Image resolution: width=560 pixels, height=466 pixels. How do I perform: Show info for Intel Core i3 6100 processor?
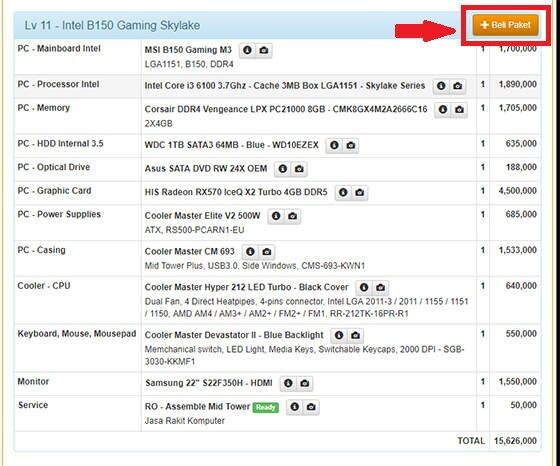click(441, 86)
